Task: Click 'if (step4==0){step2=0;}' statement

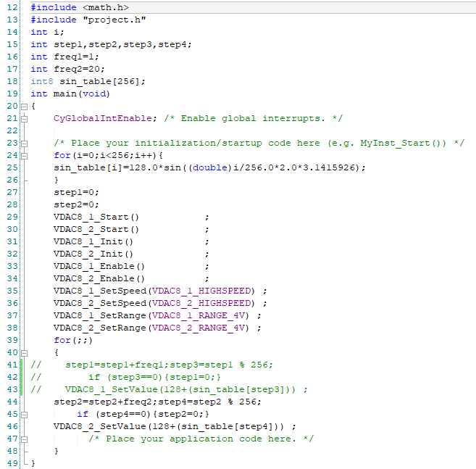Action: (143, 414)
